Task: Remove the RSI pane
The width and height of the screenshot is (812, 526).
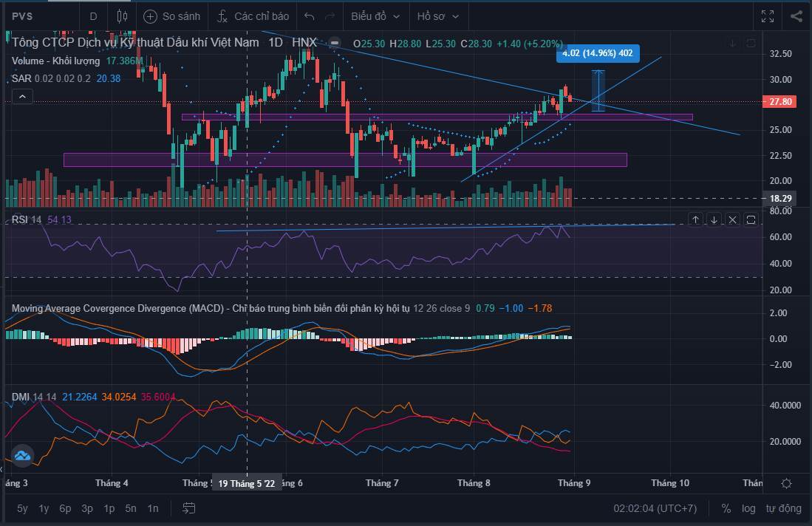Action: [732, 219]
